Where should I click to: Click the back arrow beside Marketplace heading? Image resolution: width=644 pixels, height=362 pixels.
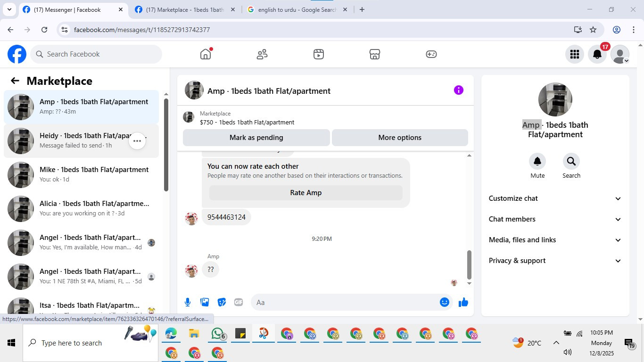click(15, 81)
